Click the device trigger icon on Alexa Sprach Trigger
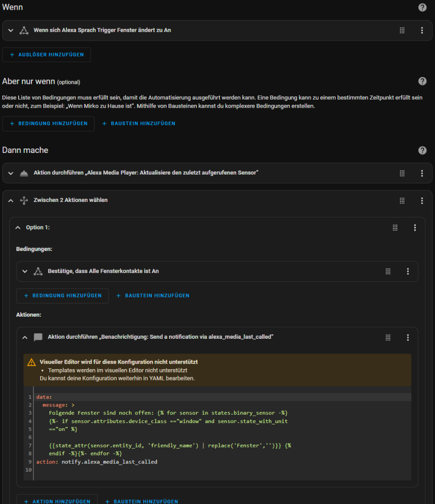The height and width of the screenshot is (504, 435). point(24,30)
